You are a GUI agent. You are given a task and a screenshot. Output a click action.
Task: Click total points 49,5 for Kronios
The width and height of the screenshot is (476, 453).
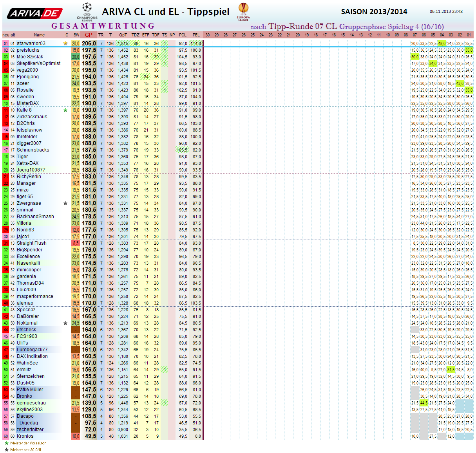(90, 436)
